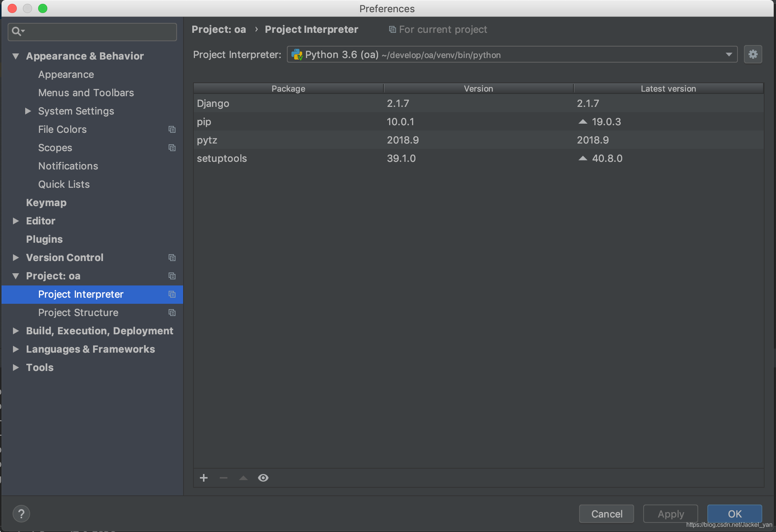
Task: Click inside the settings search field
Action: [92, 31]
